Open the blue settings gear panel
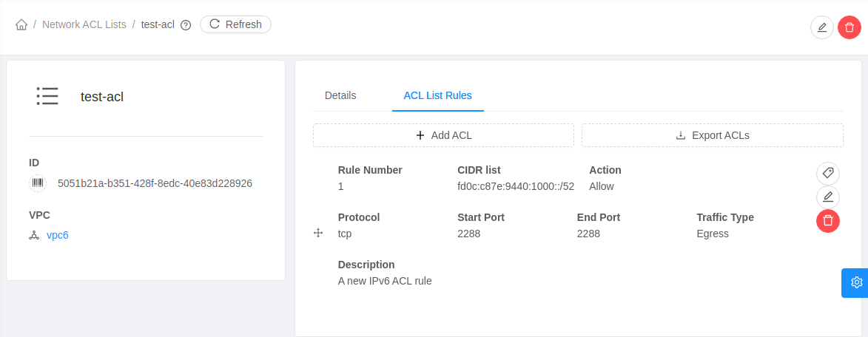Image resolution: width=868 pixels, height=337 pixels. click(856, 282)
